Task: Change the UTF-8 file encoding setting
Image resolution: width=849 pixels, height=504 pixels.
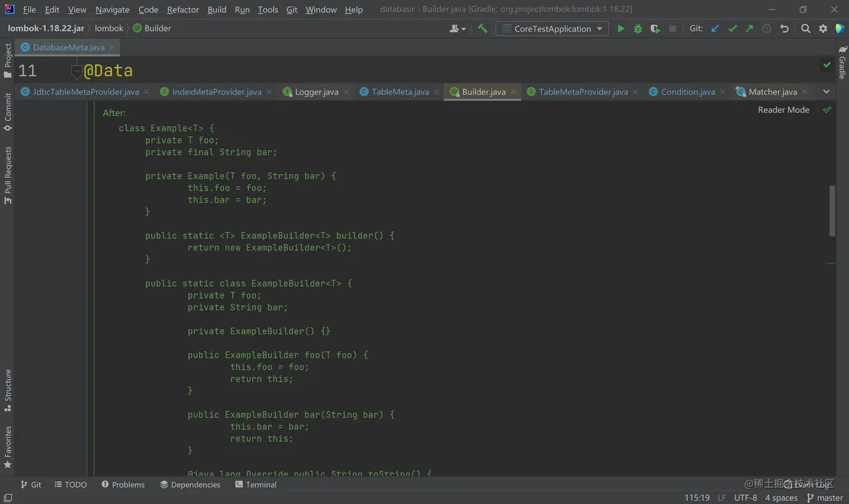Action: (x=745, y=498)
